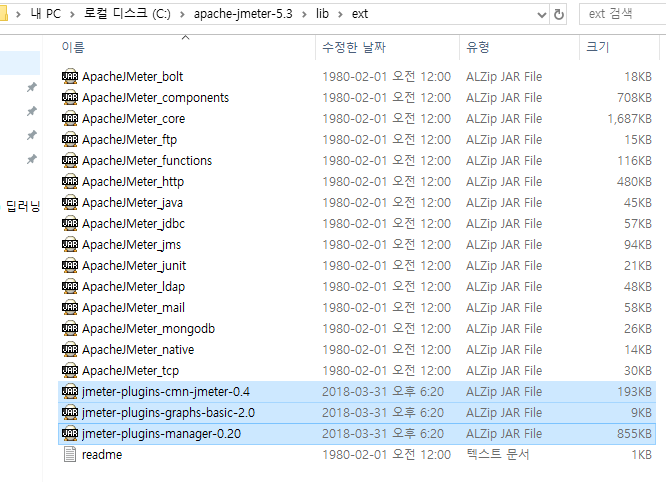Click the JAR icon of ApacheJMeter_jms
Image resolution: width=666 pixels, height=482 pixels.
tap(70, 245)
